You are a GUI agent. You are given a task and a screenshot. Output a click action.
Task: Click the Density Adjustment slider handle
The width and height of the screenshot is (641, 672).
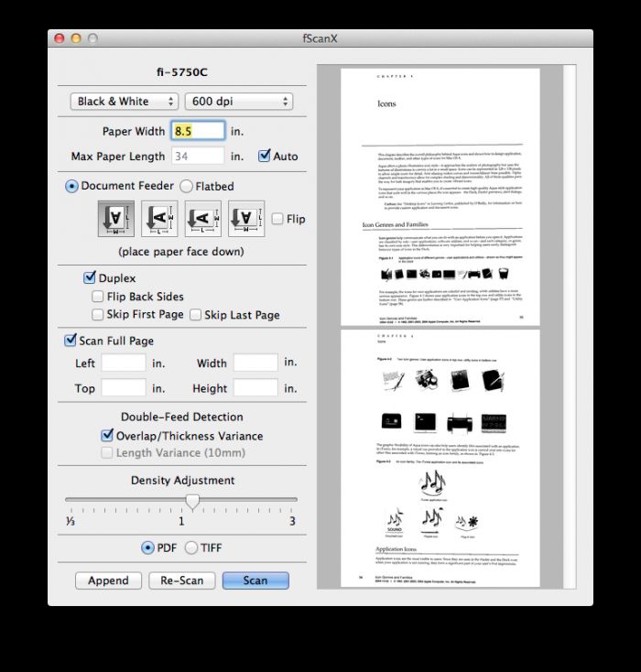[x=192, y=502]
